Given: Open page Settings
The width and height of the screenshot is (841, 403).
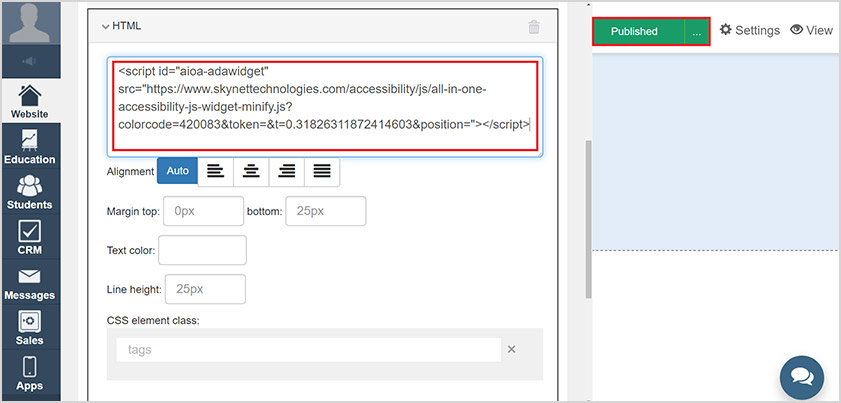Looking at the screenshot, I should (x=750, y=30).
